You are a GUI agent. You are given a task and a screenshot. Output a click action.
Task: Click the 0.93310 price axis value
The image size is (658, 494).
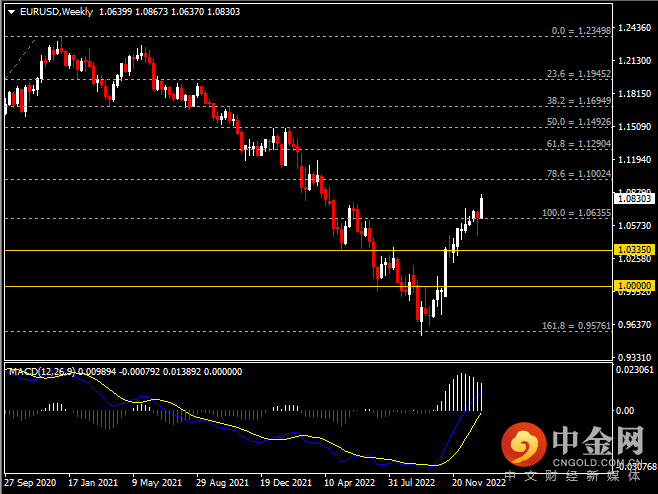click(x=634, y=358)
